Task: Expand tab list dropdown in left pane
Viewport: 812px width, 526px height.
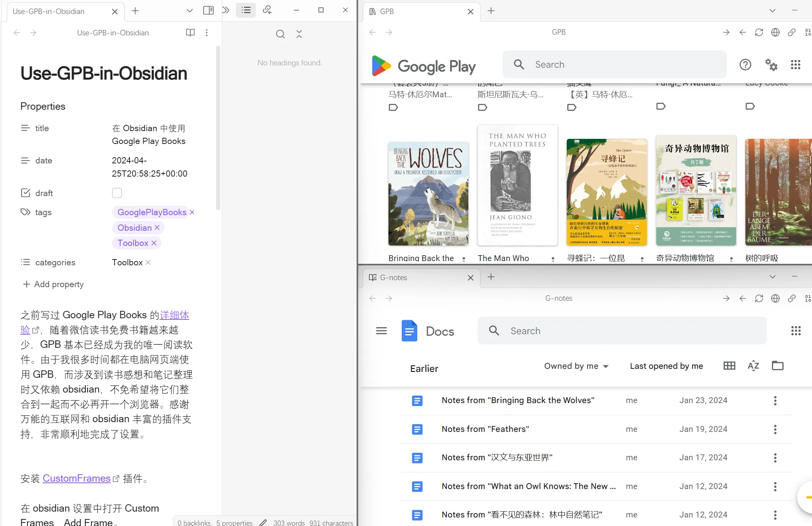Action: 190,11
